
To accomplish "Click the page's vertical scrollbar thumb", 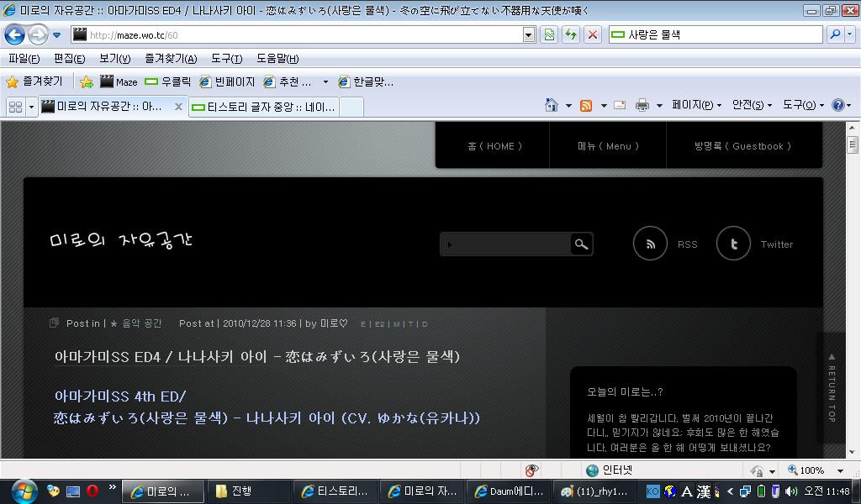I will tap(852, 144).
